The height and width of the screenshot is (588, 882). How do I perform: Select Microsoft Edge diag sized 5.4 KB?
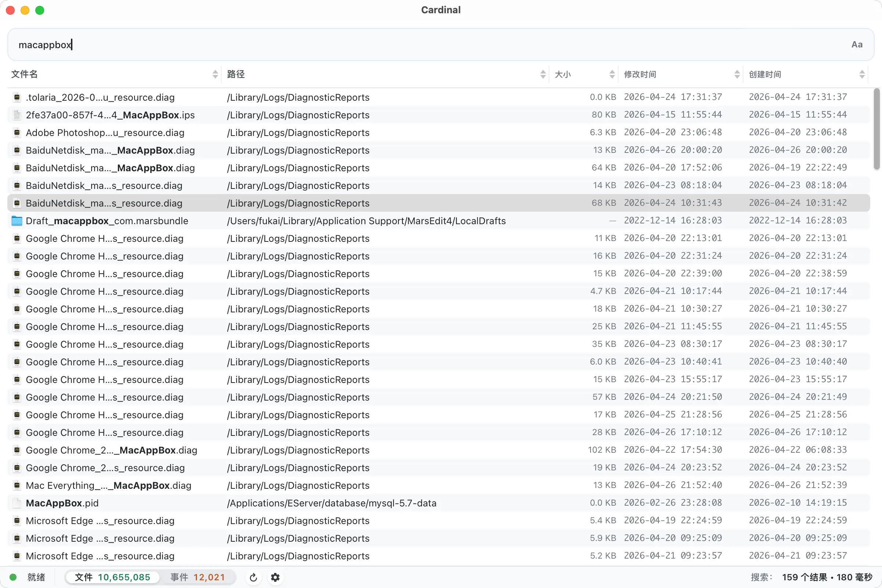tap(439, 521)
